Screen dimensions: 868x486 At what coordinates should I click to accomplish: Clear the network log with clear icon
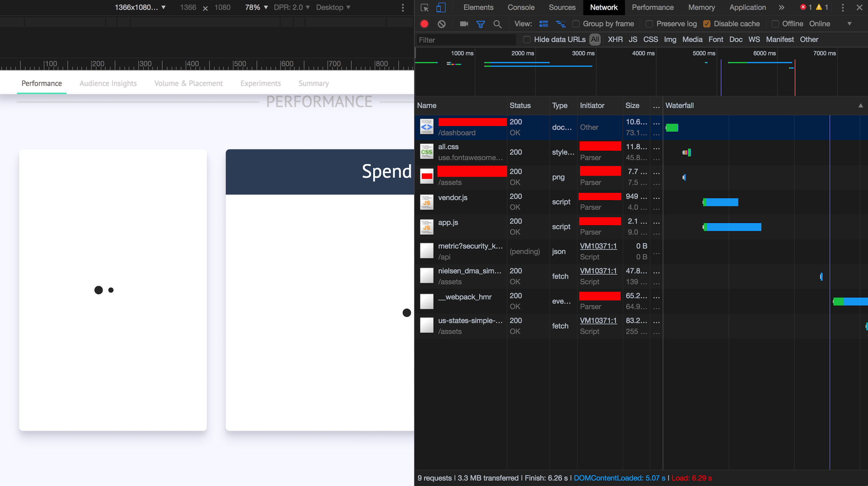(441, 24)
